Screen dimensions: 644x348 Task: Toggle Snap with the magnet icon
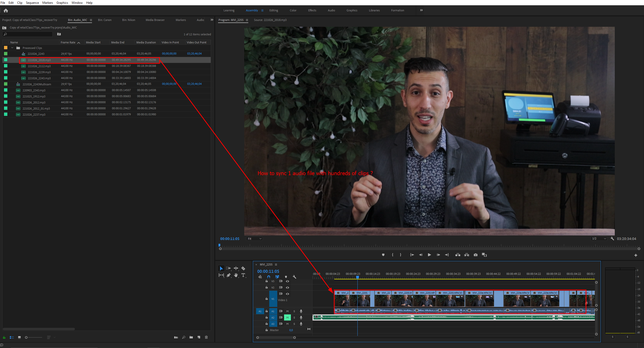[268, 277]
